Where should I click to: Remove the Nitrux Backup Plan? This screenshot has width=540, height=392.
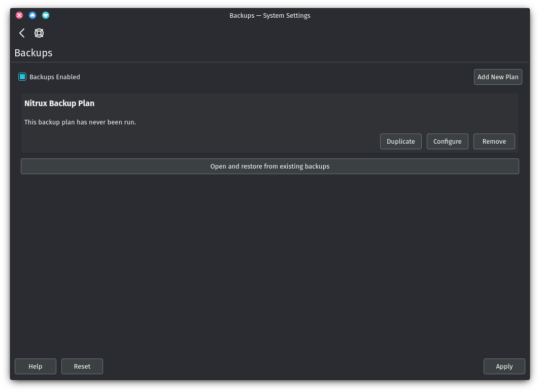pyautogui.click(x=494, y=142)
